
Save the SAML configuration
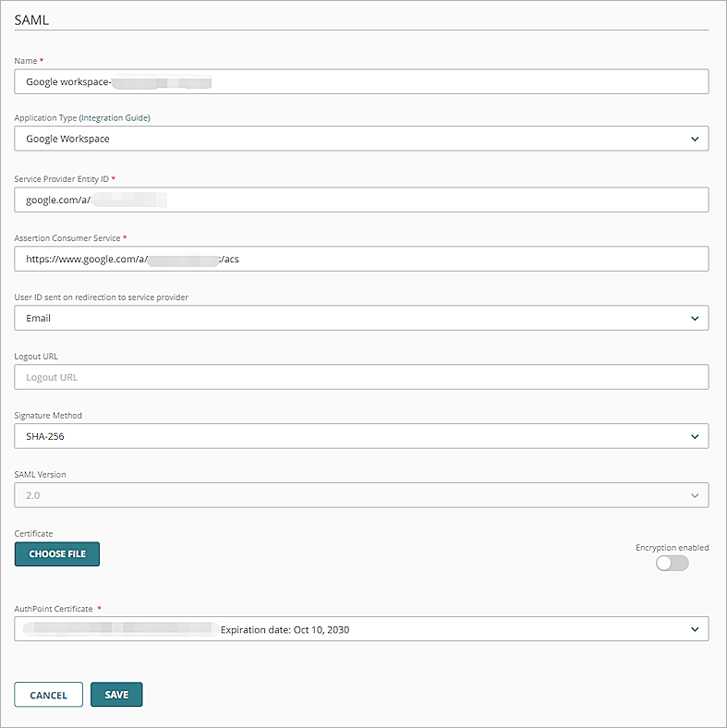(116, 695)
